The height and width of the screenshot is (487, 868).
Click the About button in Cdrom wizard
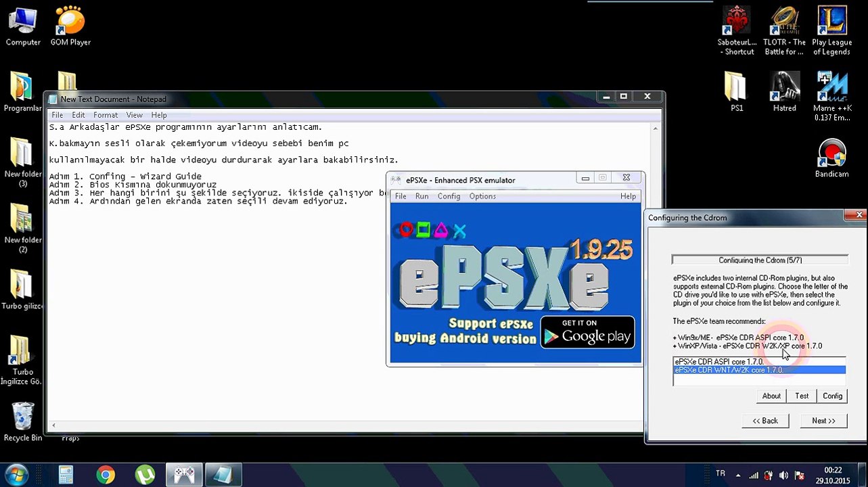(x=771, y=396)
